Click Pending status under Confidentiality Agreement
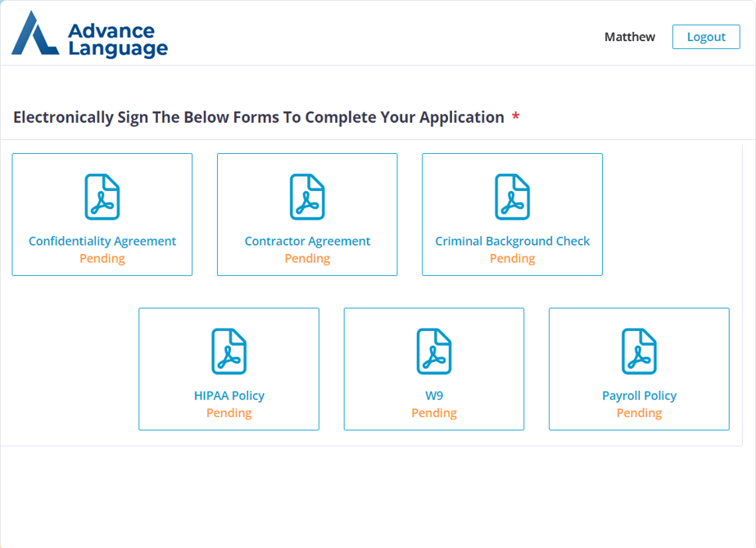756x548 pixels. coord(102,259)
